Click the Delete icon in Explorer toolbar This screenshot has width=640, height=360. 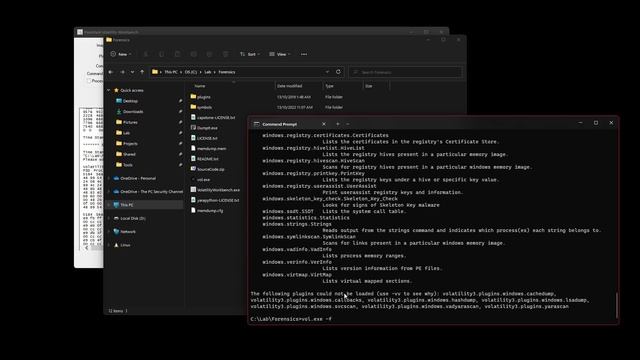[225, 54]
